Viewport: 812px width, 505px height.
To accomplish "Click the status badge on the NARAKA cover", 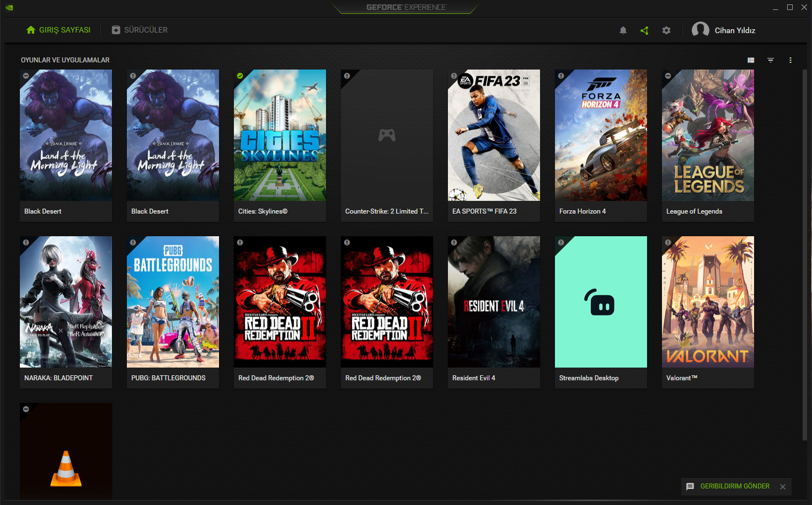I will pos(26,242).
